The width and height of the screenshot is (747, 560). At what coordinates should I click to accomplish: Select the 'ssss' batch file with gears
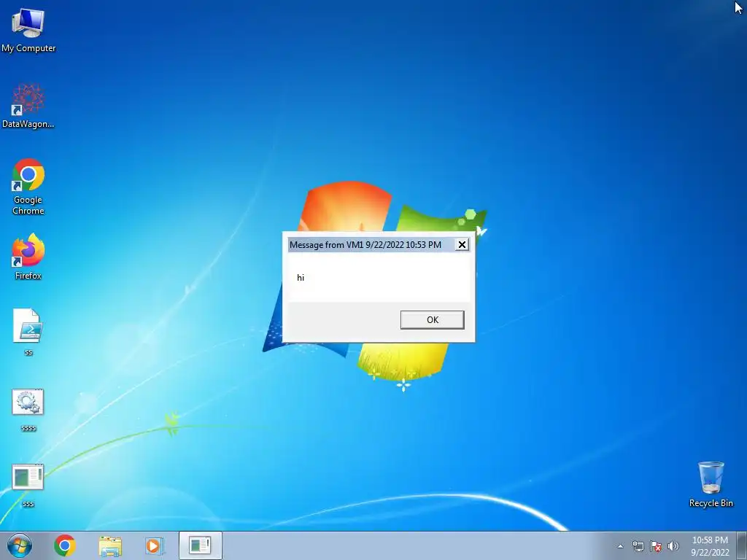28,410
